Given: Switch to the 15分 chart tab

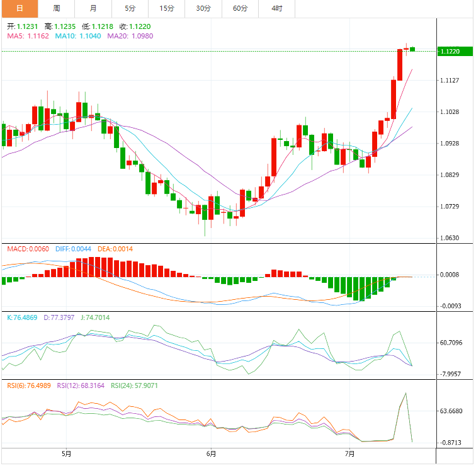Looking at the screenshot, I should click(166, 8).
